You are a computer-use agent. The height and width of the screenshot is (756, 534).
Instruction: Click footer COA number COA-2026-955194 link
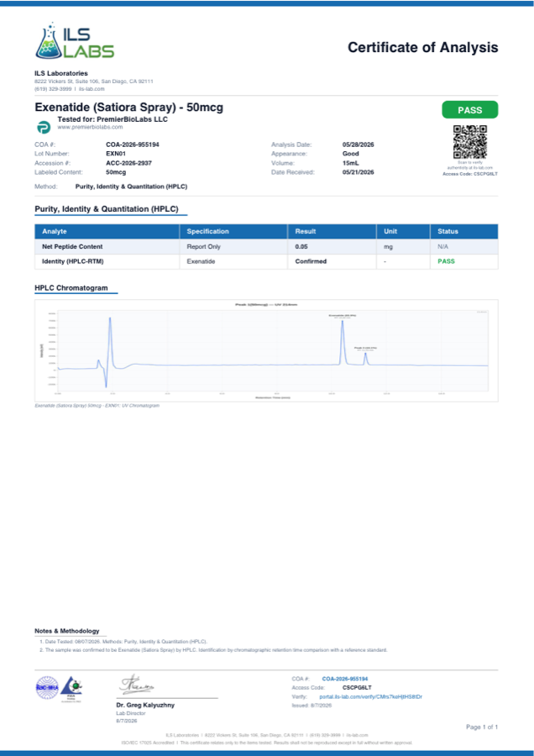(x=344, y=679)
